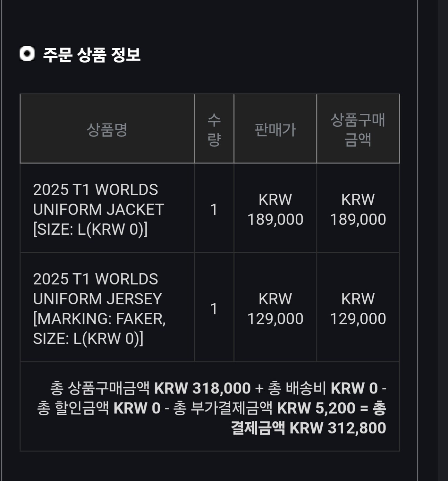This screenshot has height=481, width=448.
Task: Click the 총 할인금액 KRW 0 text
Action: tap(99, 408)
